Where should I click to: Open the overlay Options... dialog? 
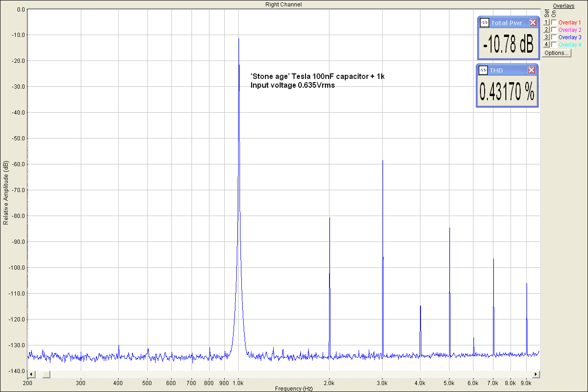tap(557, 53)
